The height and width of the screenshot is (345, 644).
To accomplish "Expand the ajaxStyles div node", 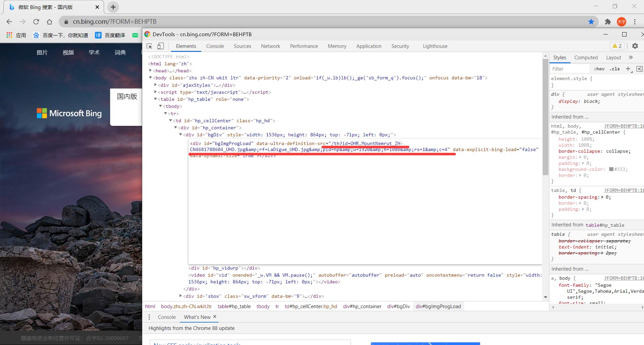I will tap(156, 85).
